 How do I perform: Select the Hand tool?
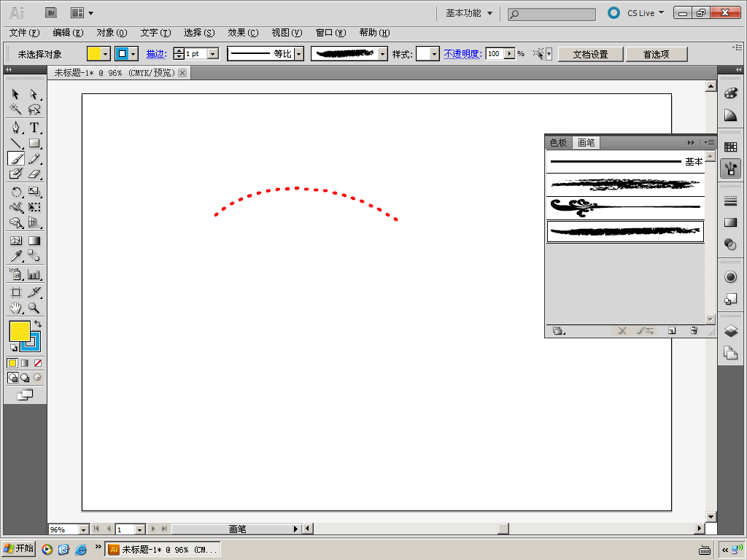tap(15, 308)
